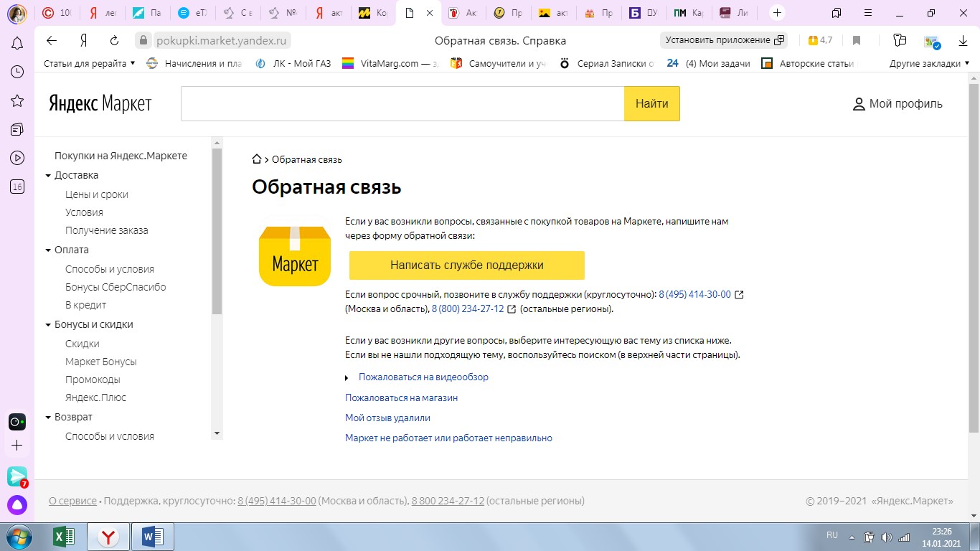The width and height of the screenshot is (980, 551).
Task: Go back with the browser back arrow
Action: [x=51, y=40]
